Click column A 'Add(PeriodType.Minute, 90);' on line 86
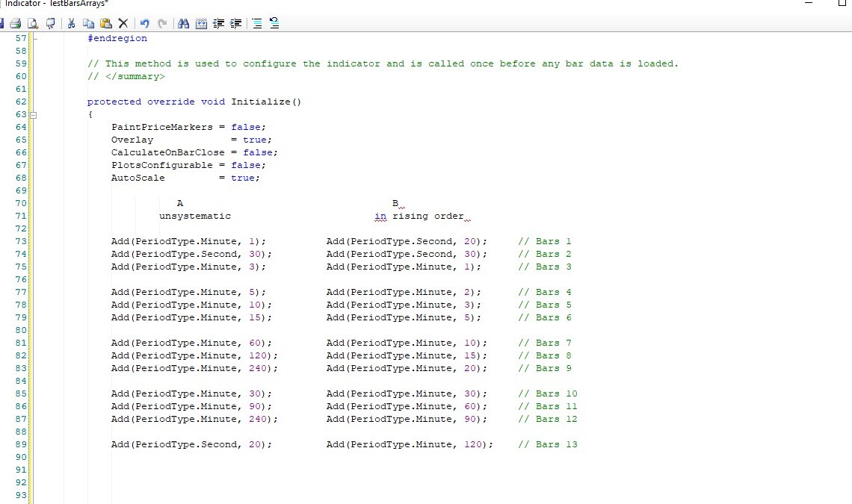 coord(191,406)
